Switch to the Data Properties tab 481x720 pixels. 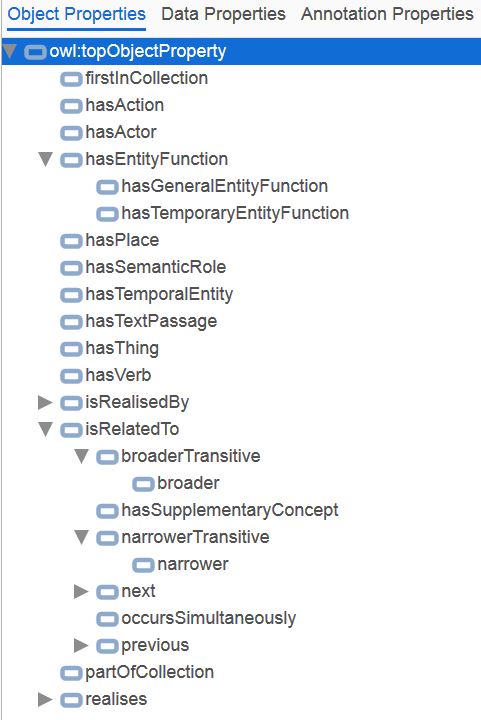point(224,14)
